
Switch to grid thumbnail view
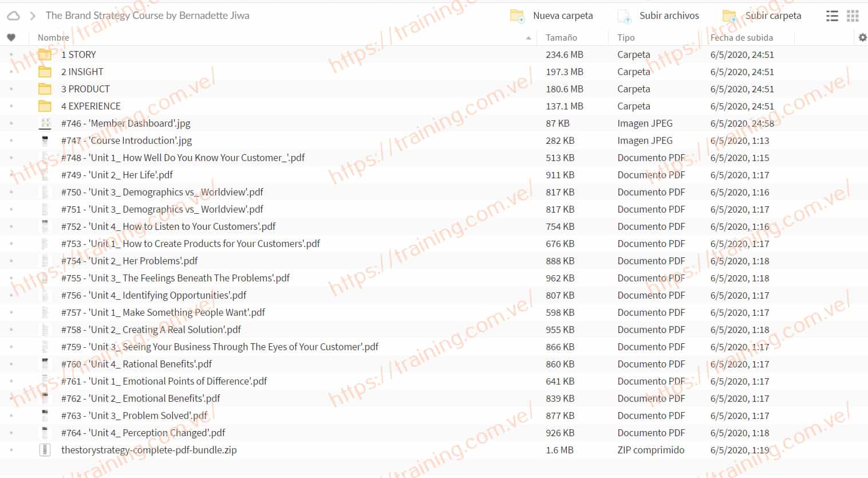(x=853, y=16)
